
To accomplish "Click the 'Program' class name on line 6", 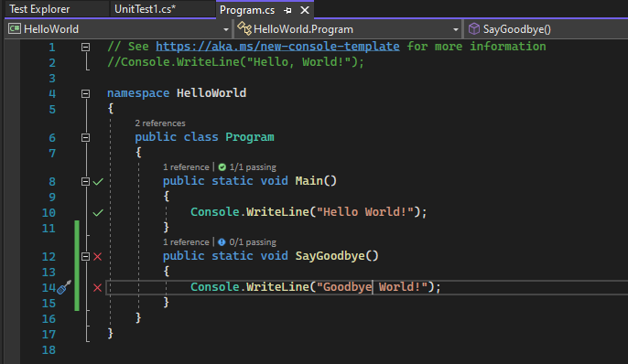I will click(x=250, y=137).
